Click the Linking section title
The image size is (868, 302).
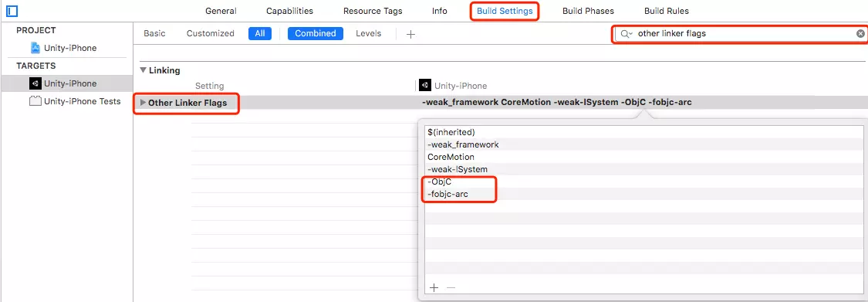(x=164, y=70)
